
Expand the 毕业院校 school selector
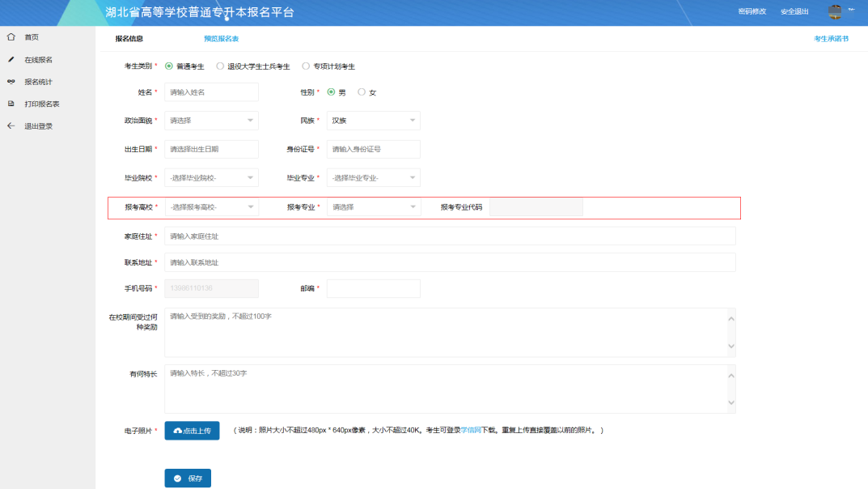[210, 176]
